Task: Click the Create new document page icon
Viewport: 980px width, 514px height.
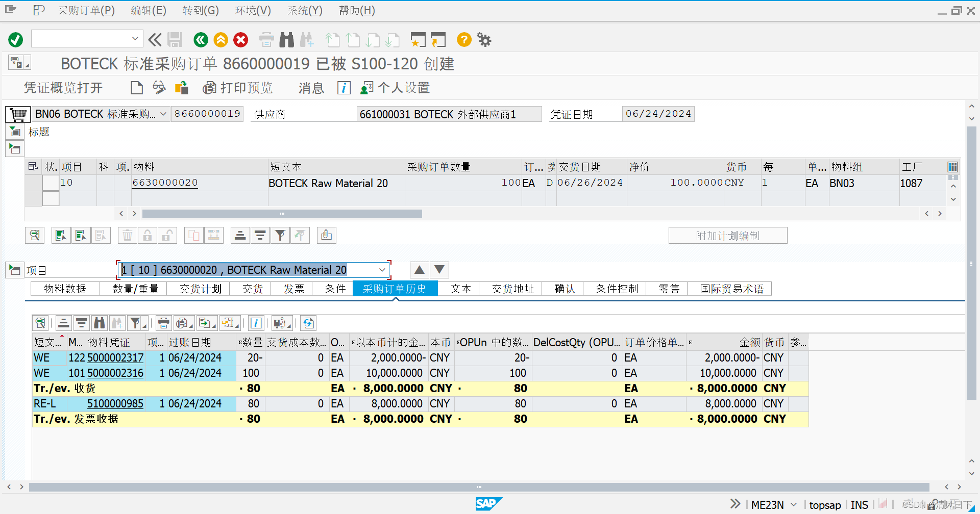Action: [x=137, y=88]
